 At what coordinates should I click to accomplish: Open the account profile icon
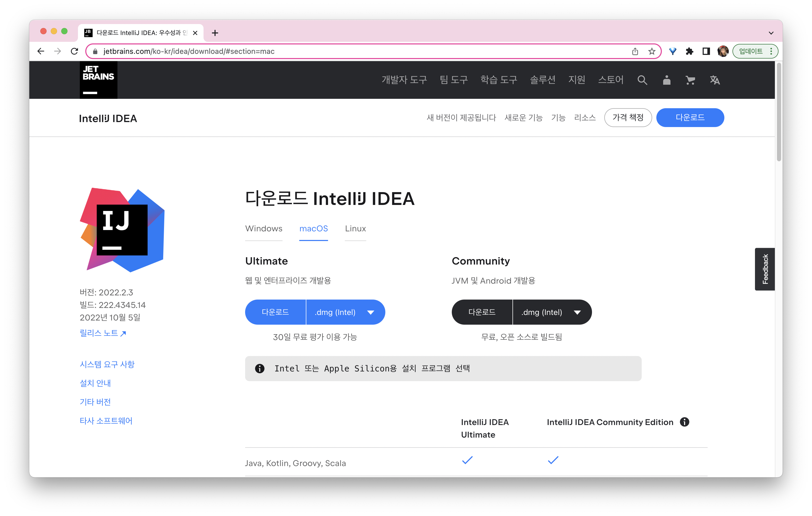coord(667,80)
